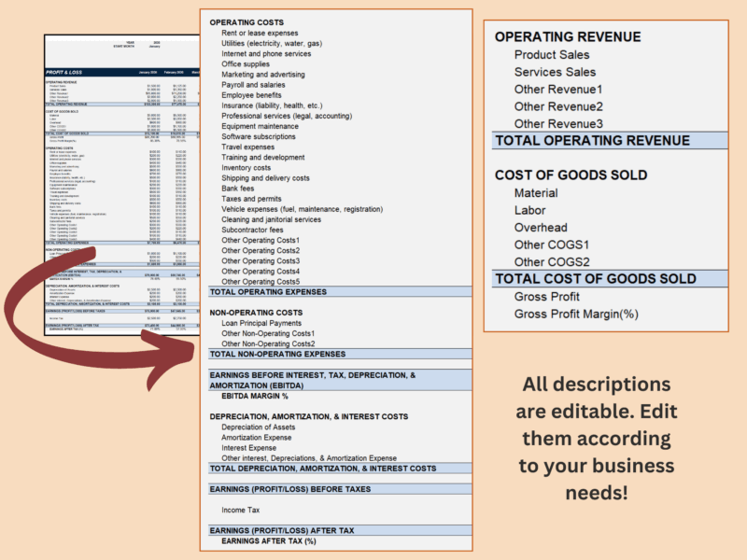
Task: Select 'Inventory costs' row
Action: 246,168
